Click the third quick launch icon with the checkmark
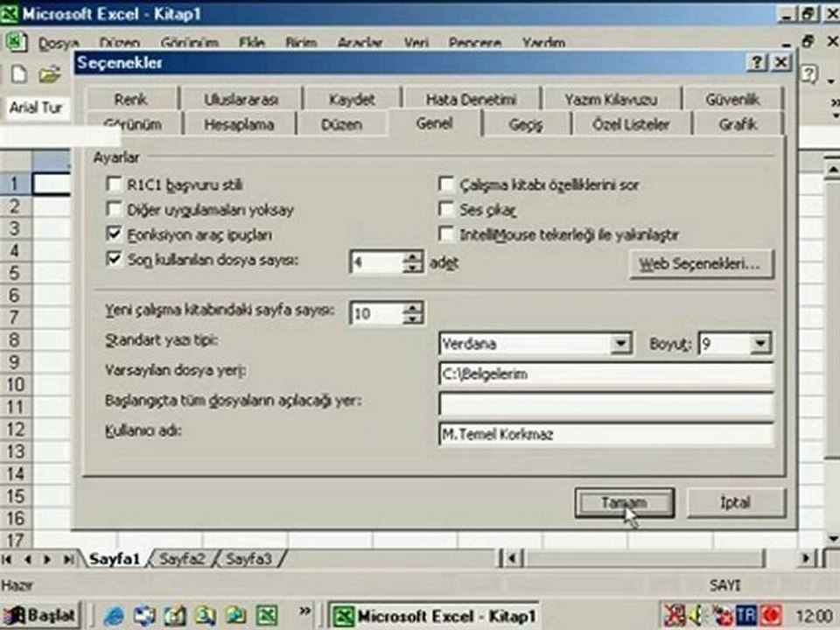840x630 pixels. tap(175, 615)
